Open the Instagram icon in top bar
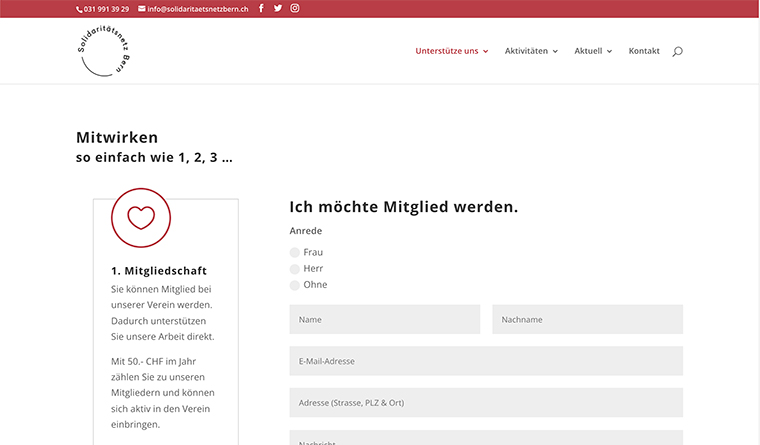The image size is (760, 445). (295, 8)
